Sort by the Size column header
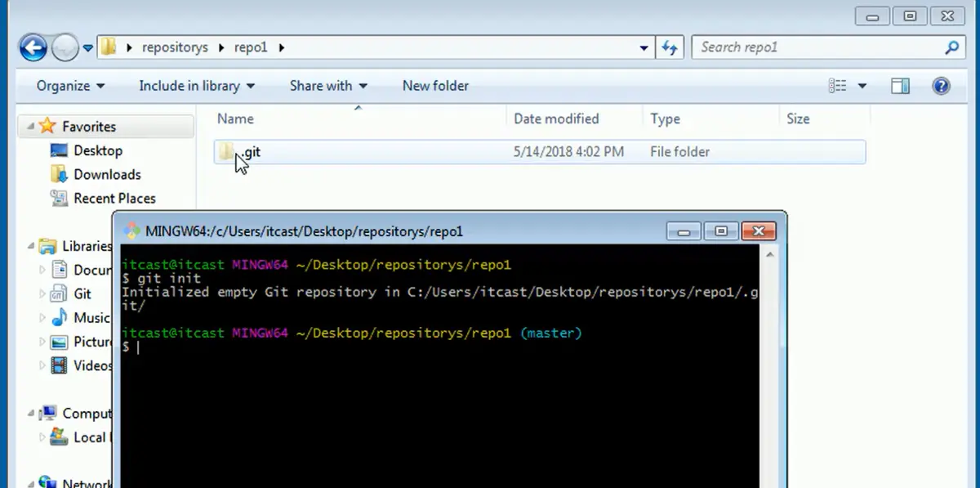 point(798,119)
